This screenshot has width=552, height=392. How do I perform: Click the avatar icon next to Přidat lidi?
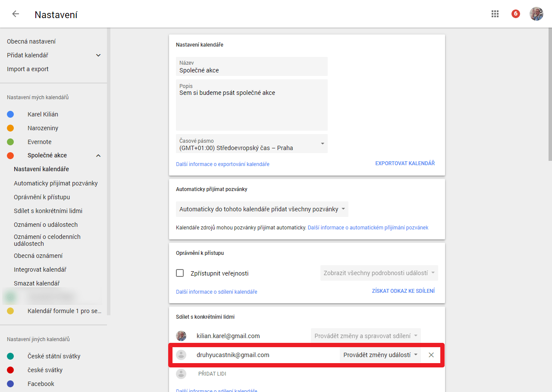click(x=181, y=374)
